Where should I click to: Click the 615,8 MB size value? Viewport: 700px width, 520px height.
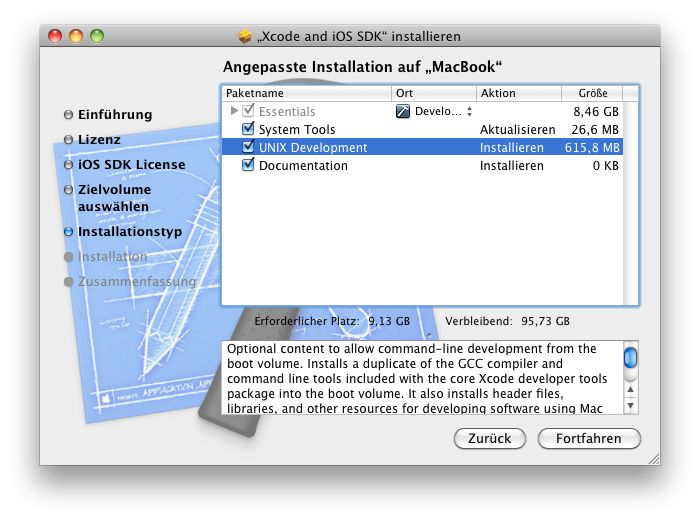[592, 148]
